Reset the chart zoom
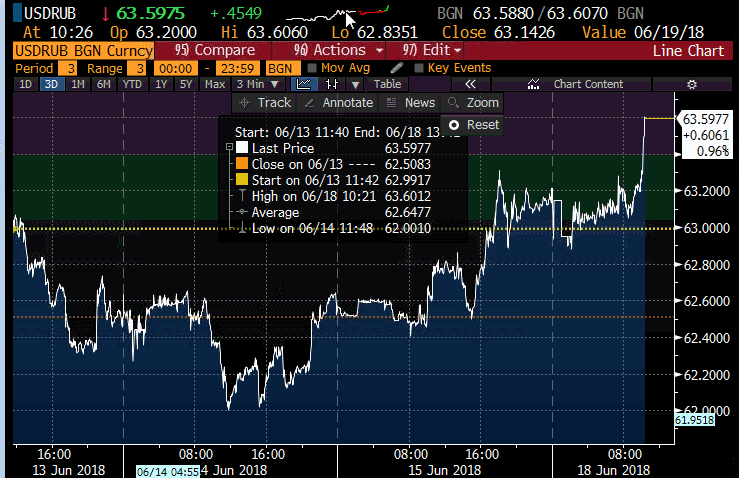Viewport: 739px width, 478px height. coord(473,125)
